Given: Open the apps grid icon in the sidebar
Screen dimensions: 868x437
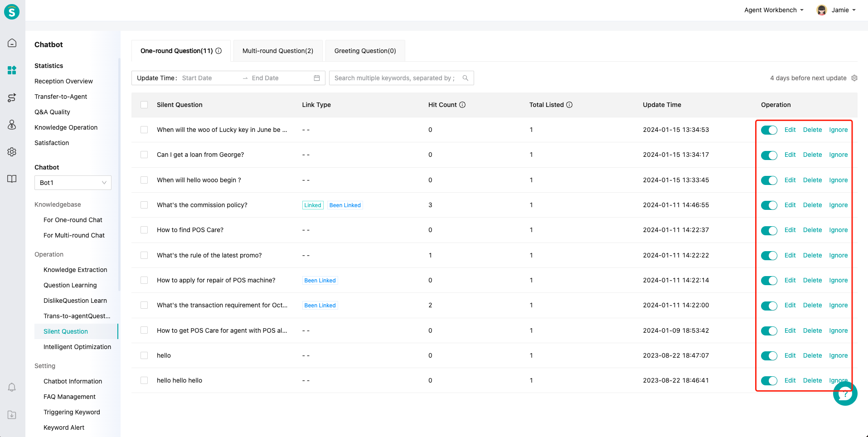Looking at the screenshot, I should point(12,70).
